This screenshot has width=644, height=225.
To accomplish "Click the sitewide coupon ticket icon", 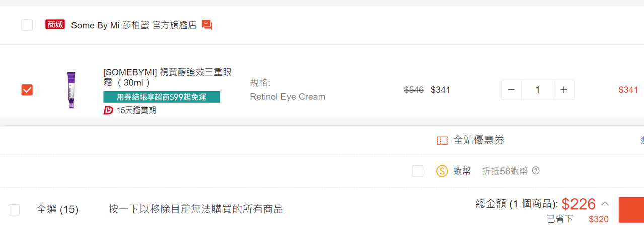I will [x=442, y=141].
